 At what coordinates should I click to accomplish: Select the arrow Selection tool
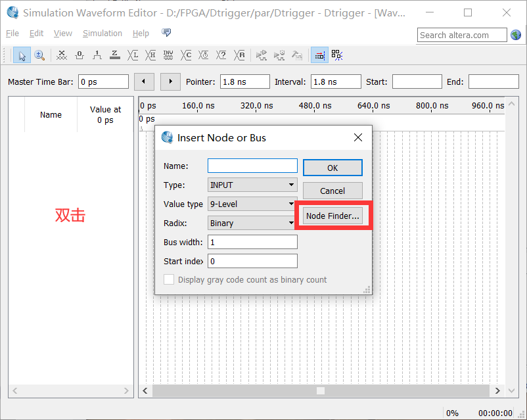click(22, 55)
